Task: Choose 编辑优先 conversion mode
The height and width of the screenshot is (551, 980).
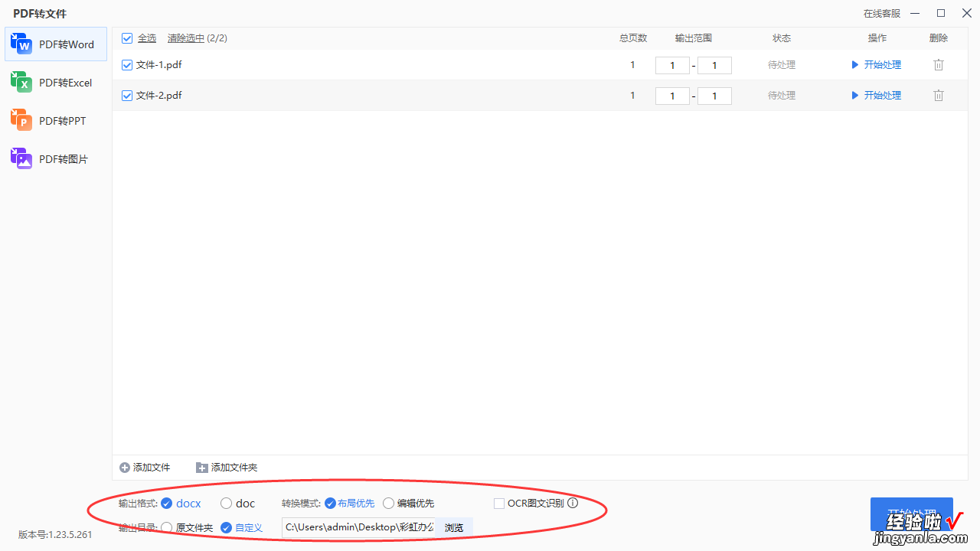Action: [x=409, y=504]
